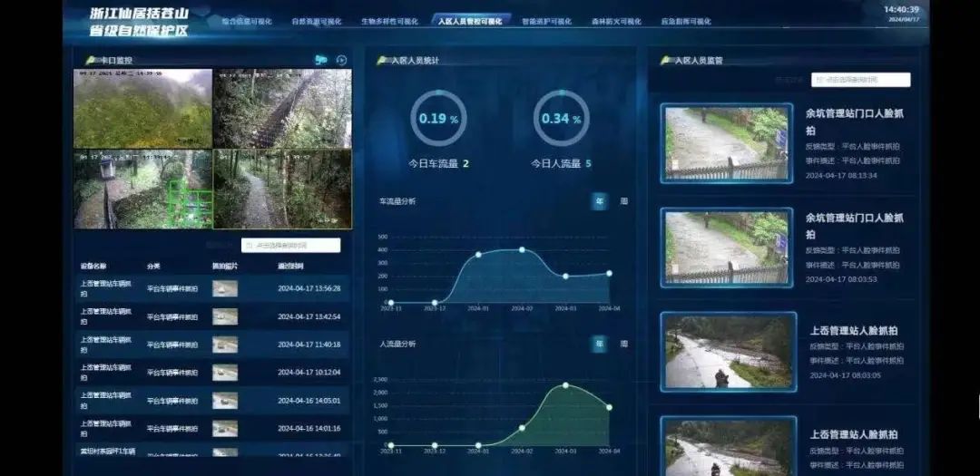
Task: Click the 14:40:39 clock display
Action: pos(901,9)
